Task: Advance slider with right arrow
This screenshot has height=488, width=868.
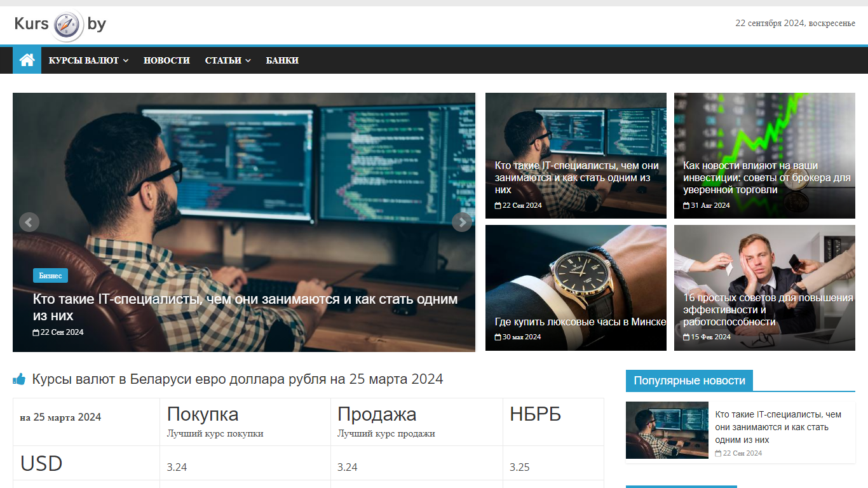Action: coord(462,222)
